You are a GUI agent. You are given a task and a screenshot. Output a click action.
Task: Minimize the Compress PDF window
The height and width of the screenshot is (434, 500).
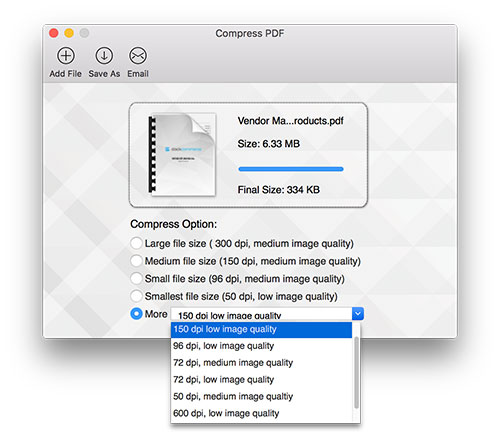coord(69,33)
